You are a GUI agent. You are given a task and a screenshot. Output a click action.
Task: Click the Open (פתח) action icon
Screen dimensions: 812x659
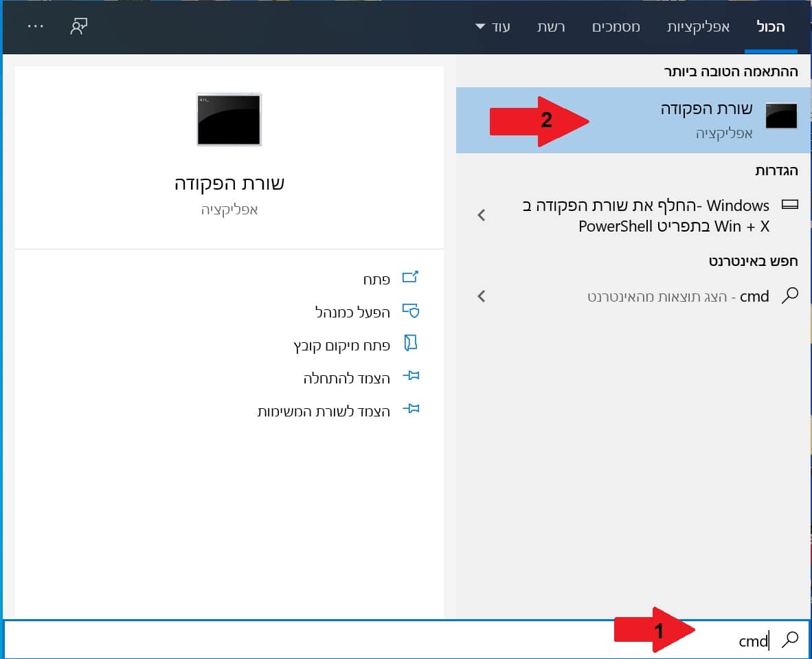410,278
